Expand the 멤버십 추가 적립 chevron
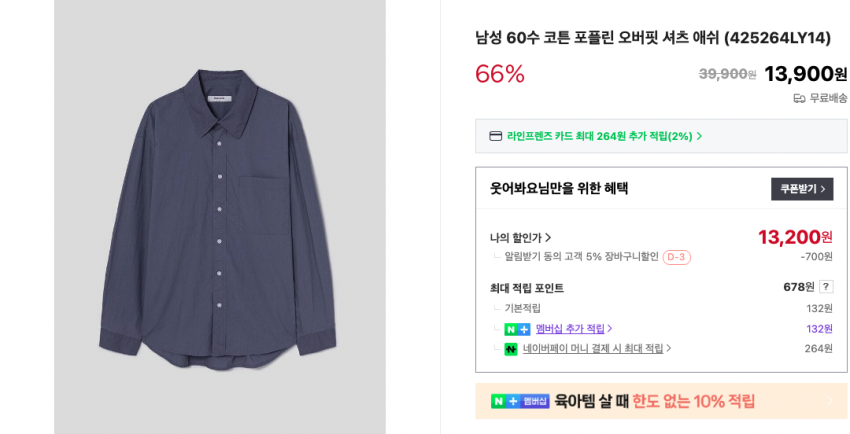 610,329
